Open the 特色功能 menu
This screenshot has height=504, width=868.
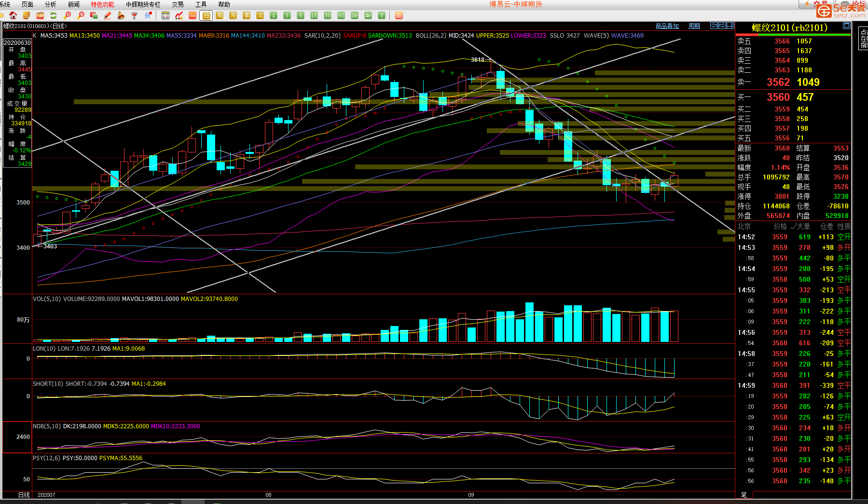pyautogui.click(x=102, y=4)
